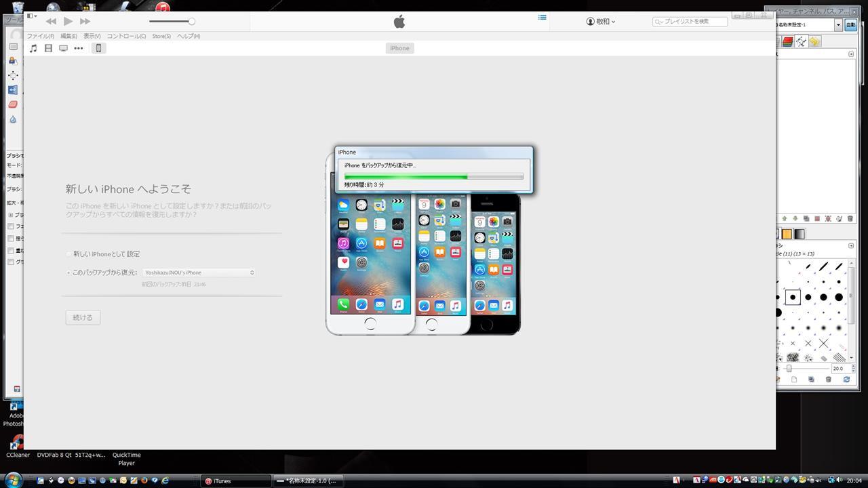The image size is (868, 488).
Task: Select the GIMP clone stamp tool icon
Action: [13, 60]
